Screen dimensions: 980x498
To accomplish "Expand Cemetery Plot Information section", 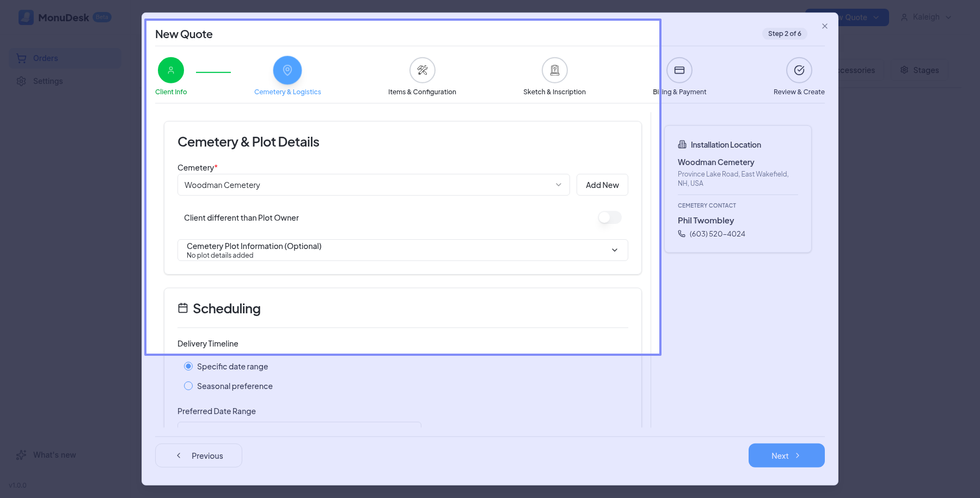I will pyautogui.click(x=402, y=250).
